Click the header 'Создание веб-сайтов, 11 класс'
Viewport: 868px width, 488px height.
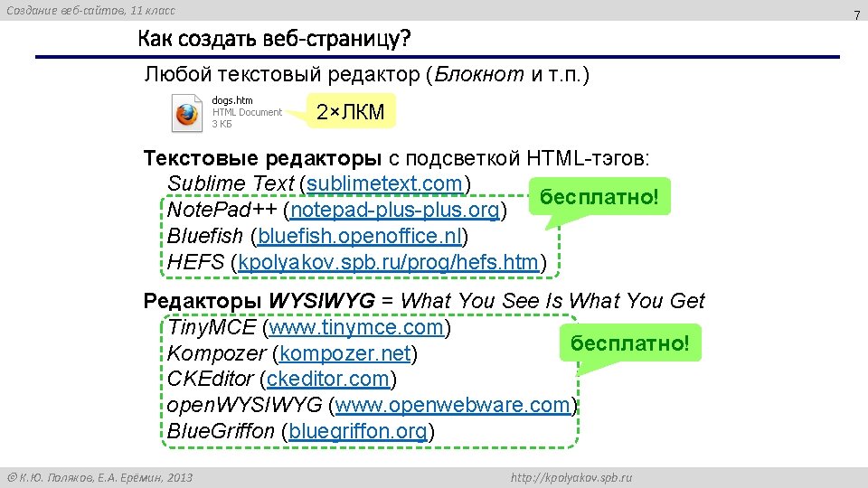[x=90, y=11]
